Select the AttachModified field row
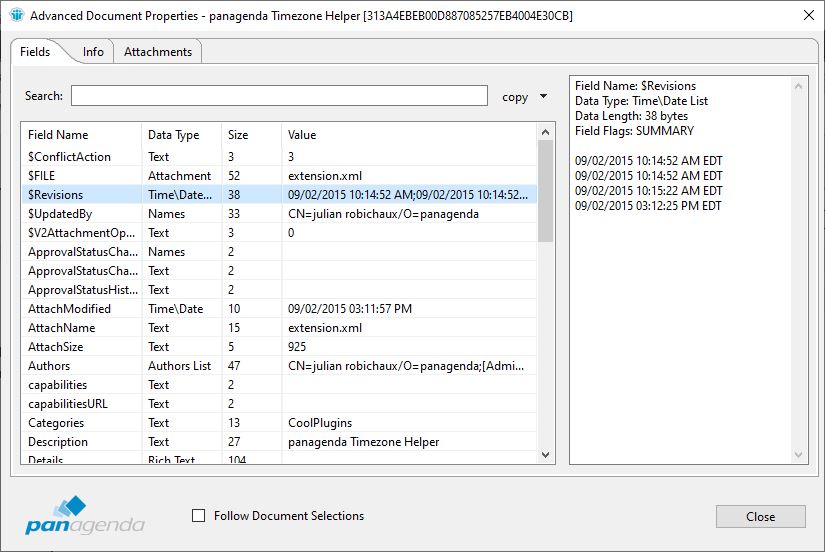Viewport: 826px width, 554px height. point(279,309)
